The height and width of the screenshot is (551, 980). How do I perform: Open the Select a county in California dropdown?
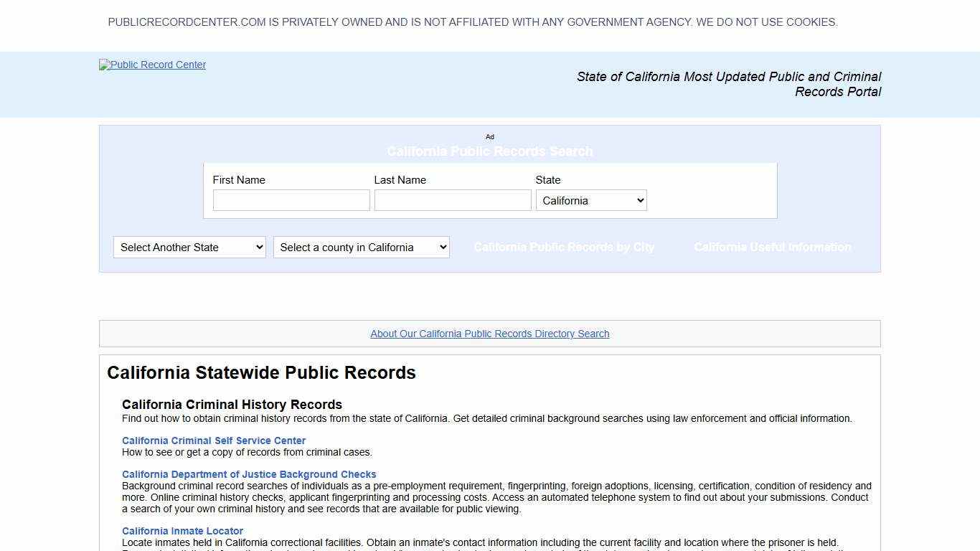click(361, 247)
